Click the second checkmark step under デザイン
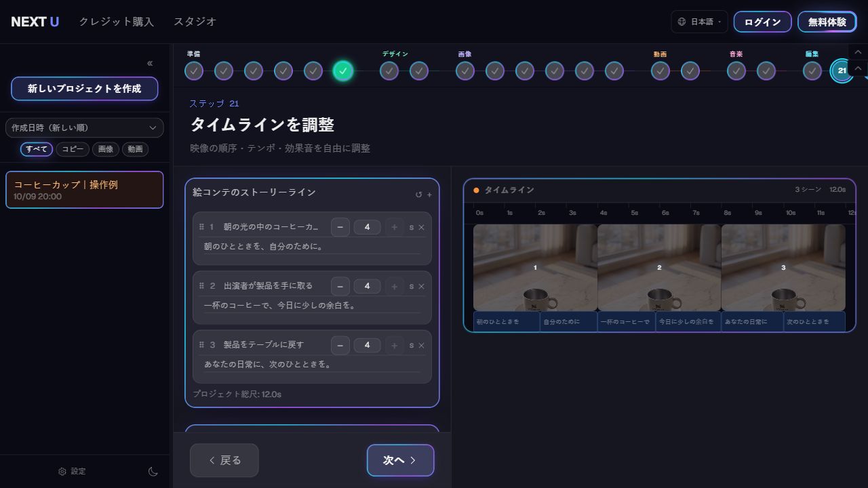Image resolution: width=868 pixels, height=488 pixels. [x=419, y=70]
